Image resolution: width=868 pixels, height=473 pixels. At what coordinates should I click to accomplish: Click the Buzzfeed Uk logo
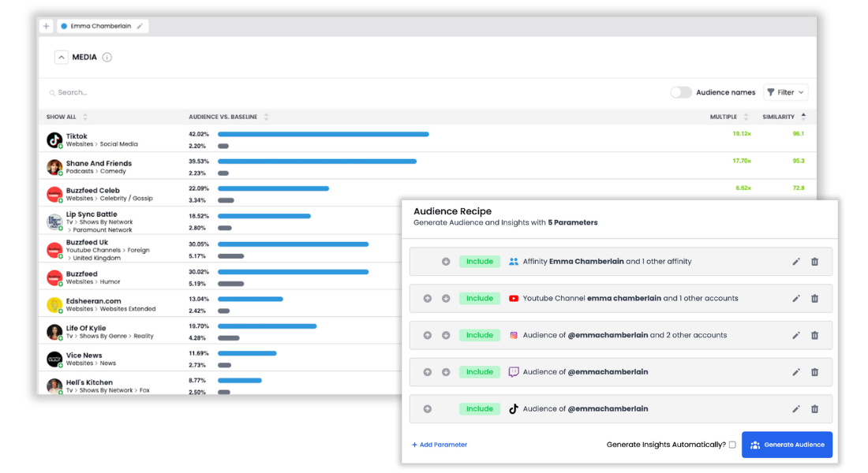click(x=54, y=250)
